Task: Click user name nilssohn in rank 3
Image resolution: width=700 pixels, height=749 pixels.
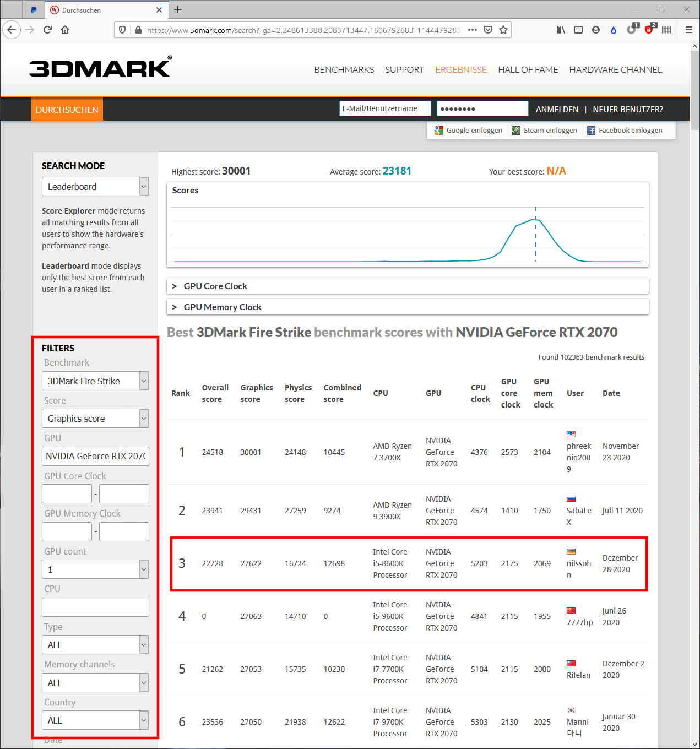Action: 579,569
